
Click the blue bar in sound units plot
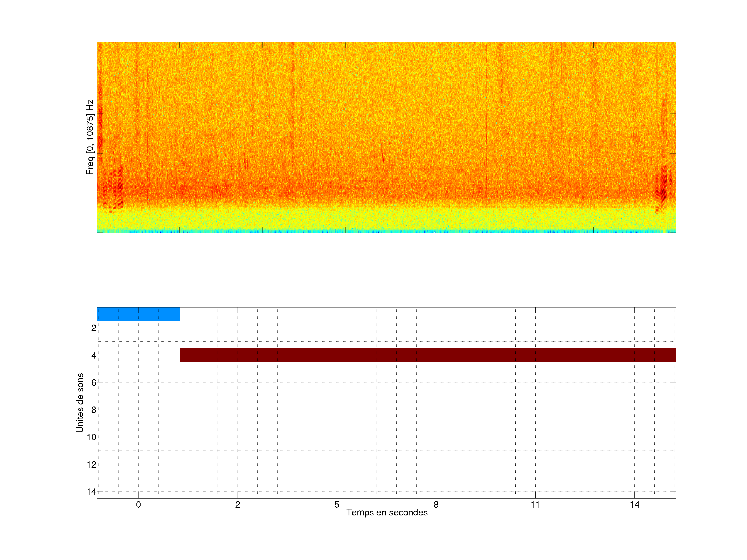(x=138, y=314)
